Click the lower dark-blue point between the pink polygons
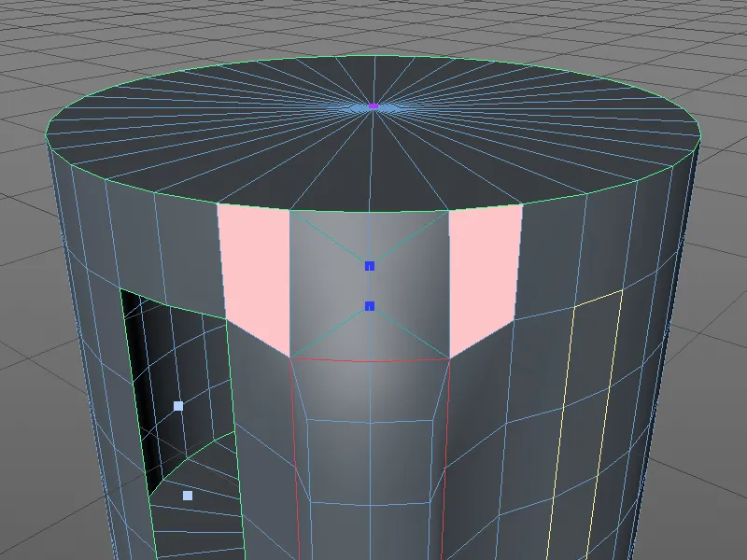747x560 pixels. [370, 306]
